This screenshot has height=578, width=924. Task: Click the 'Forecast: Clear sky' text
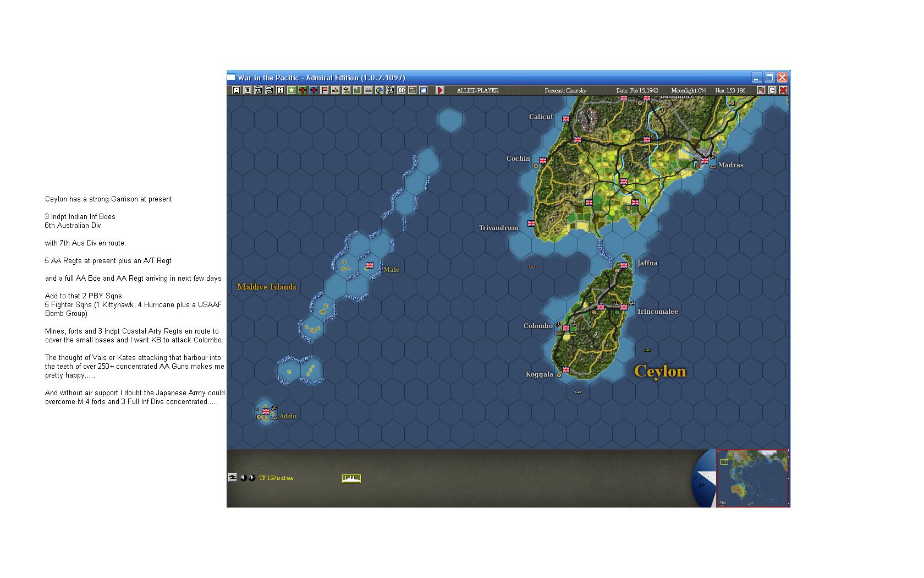566,90
